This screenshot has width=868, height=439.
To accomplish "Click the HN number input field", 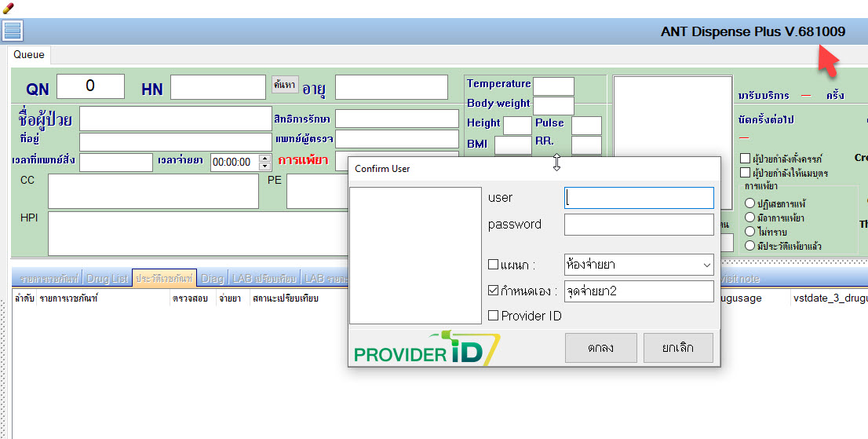I will pyautogui.click(x=217, y=87).
